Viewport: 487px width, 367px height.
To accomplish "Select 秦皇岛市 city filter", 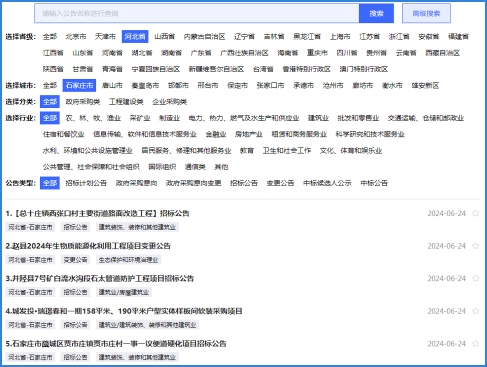I will pos(145,85).
